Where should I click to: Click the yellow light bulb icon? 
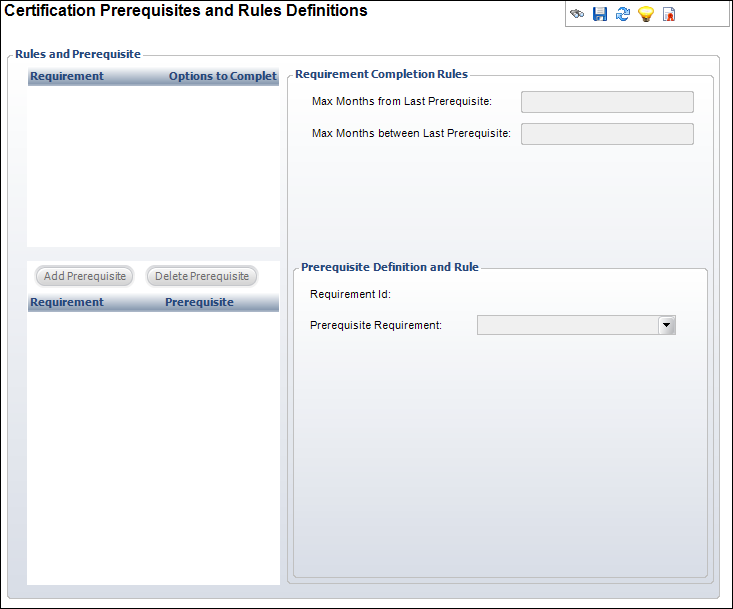point(646,14)
